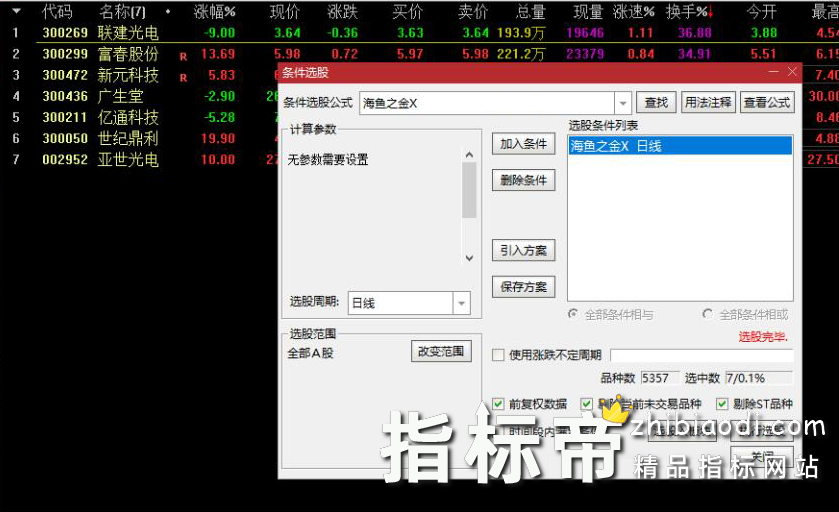Image resolution: width=839 pixels, height=512 pixels.
Task: Sort by the 代码 column header
Action: click(x=57, y=11)
